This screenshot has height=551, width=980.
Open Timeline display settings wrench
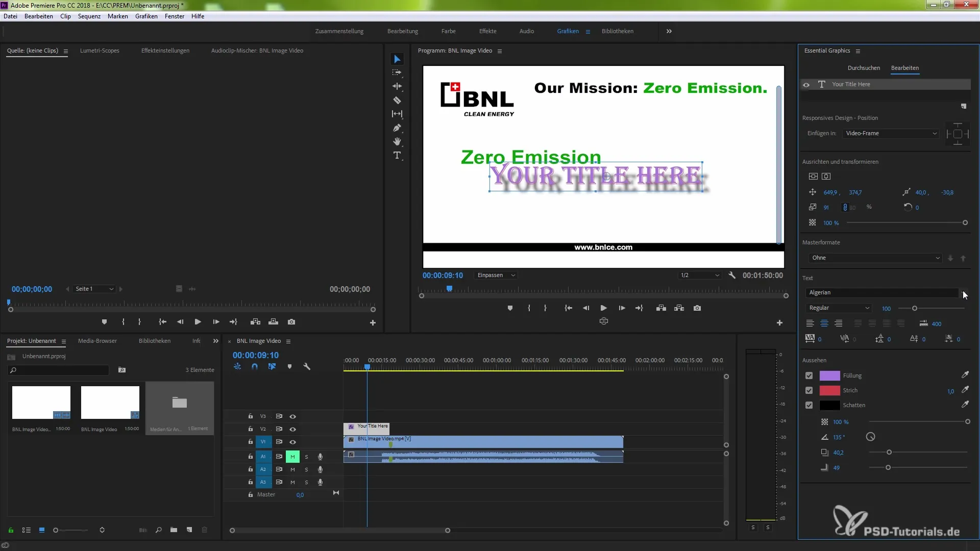point(307,366)
